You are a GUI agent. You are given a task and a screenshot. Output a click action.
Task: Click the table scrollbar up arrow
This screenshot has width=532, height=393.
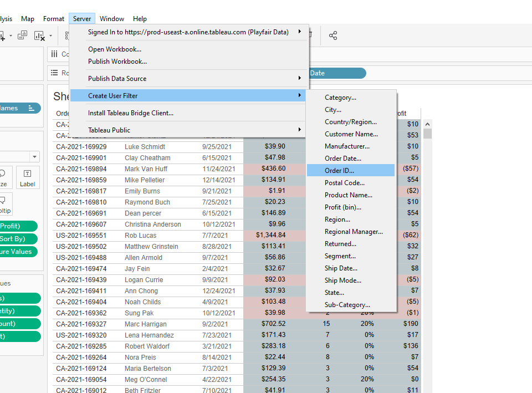(427, 124)
